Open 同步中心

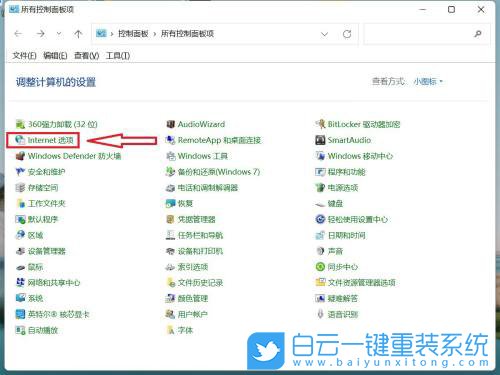tap(337, 267)
